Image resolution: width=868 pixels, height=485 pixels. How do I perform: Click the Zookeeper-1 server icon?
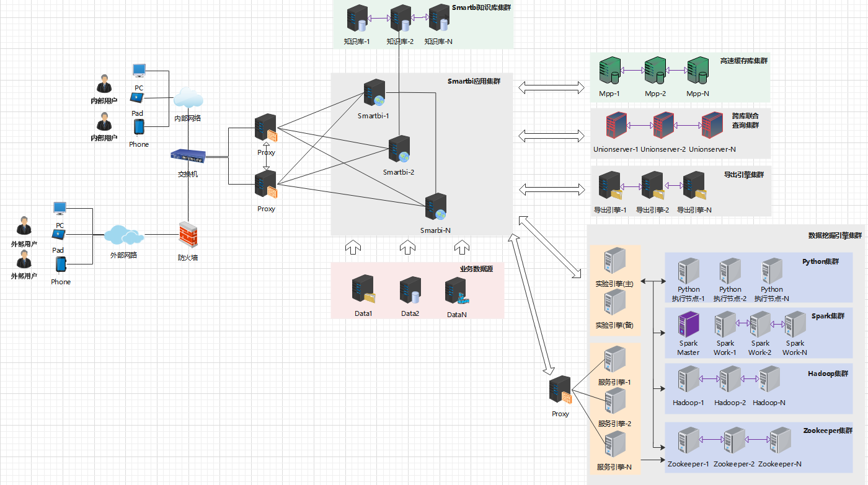688,440
